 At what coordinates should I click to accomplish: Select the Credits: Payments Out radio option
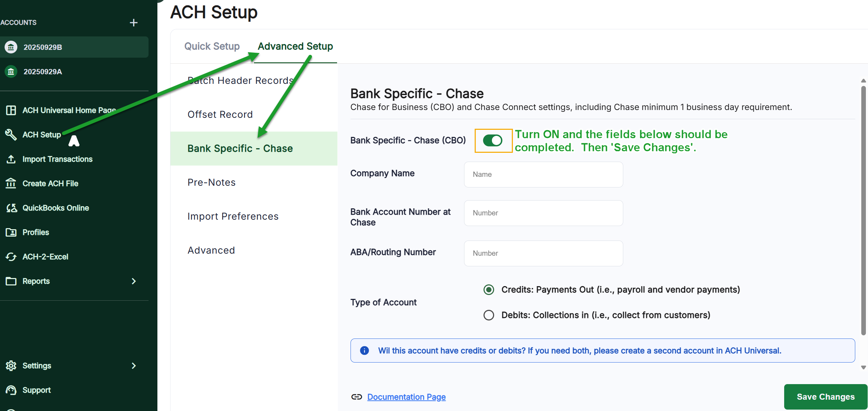488,289
